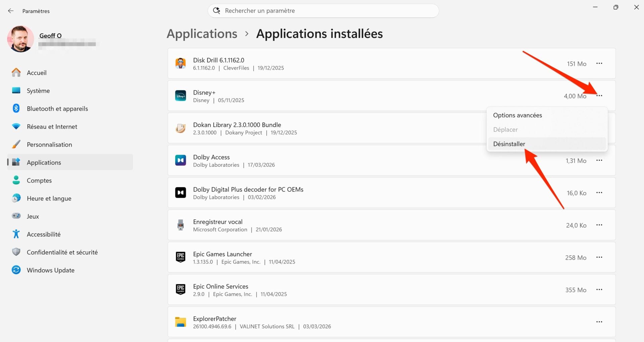Click the settings search field
The height and width of the screenshot is (342, 644).
[x=323, y=10]
